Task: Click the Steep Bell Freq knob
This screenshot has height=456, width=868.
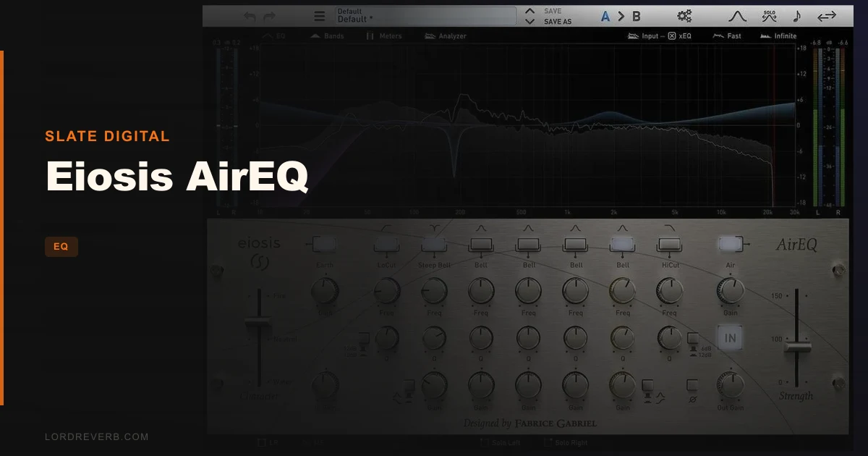Action: [433, 291]
